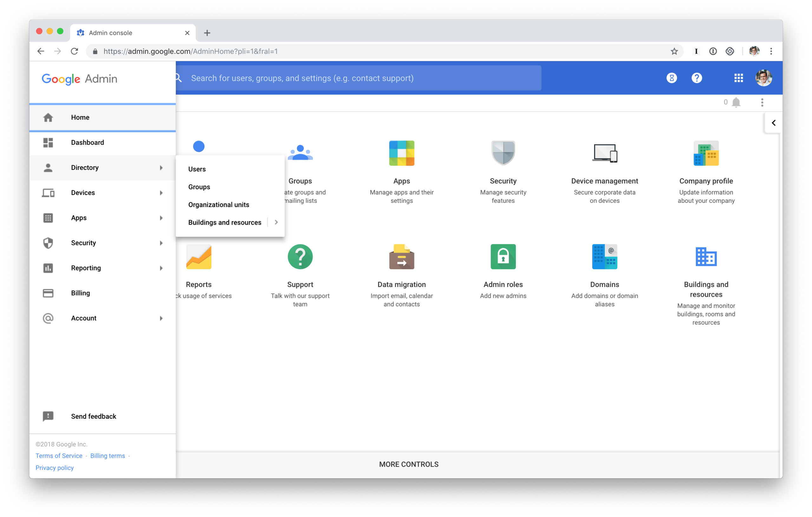This screenshot has width=812, height=517.
Task: Open the Data migration box icon
Action: pyautogui.click(x=402, y=257)
